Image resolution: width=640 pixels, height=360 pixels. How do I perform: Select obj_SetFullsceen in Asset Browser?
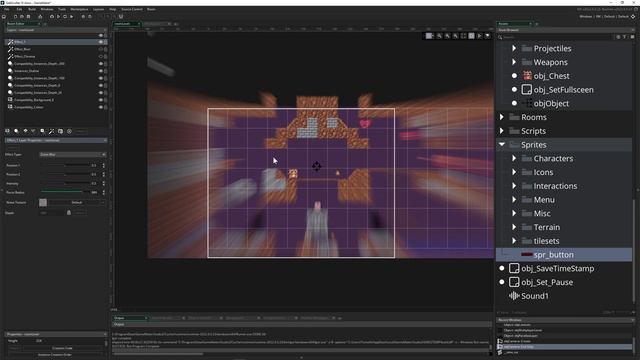pyautogui.click(x=564, y=89)
